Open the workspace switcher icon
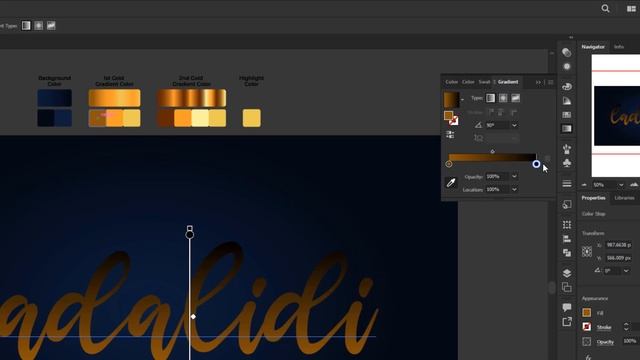 coord(631,9)
